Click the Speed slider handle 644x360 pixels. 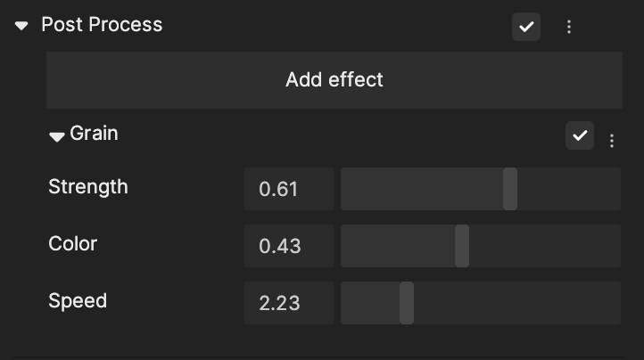pyautogui.click(x=407, y=303)
